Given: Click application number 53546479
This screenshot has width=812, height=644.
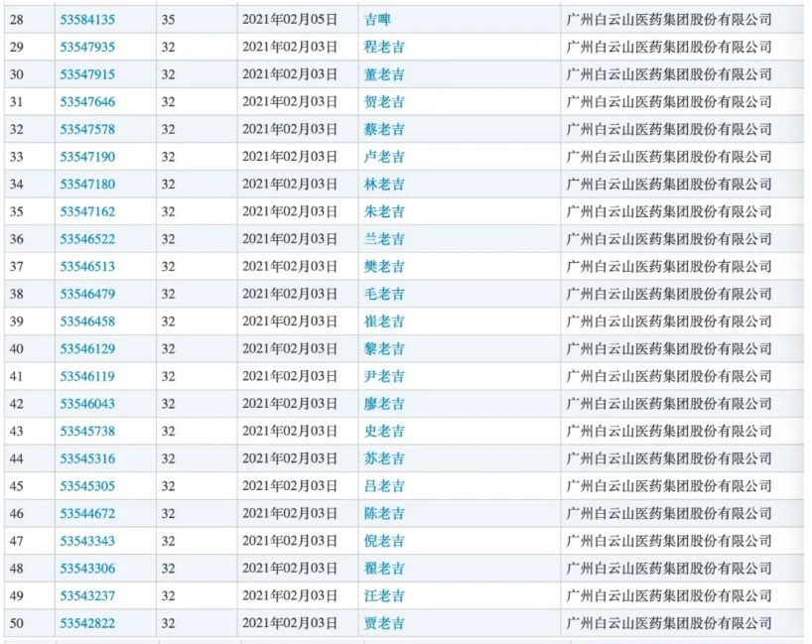Looking at the screenshot, I should coord(87,294).
